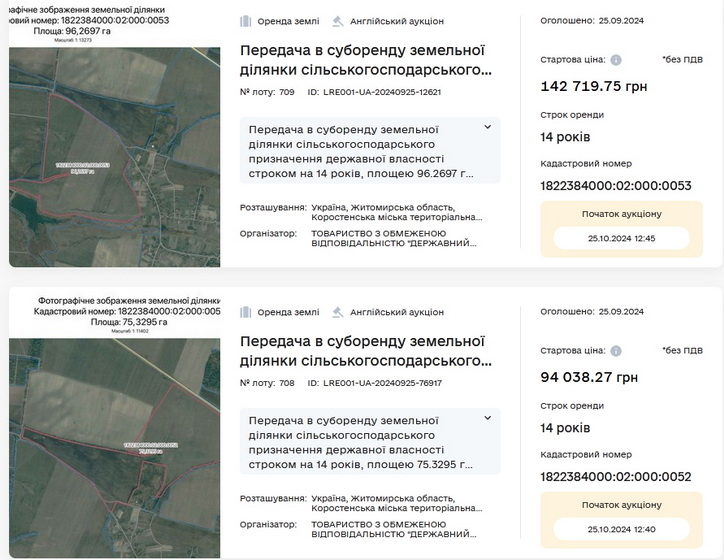Open map thumbnail of the 96,2697 ha parcel

click(114, 150)
